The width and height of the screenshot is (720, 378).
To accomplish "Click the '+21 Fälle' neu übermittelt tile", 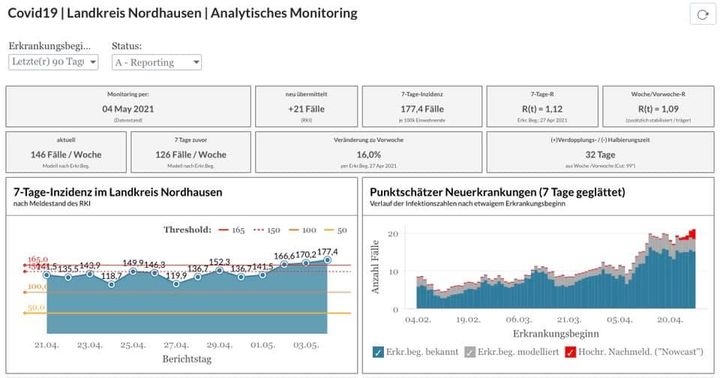I will coord(306,106).
